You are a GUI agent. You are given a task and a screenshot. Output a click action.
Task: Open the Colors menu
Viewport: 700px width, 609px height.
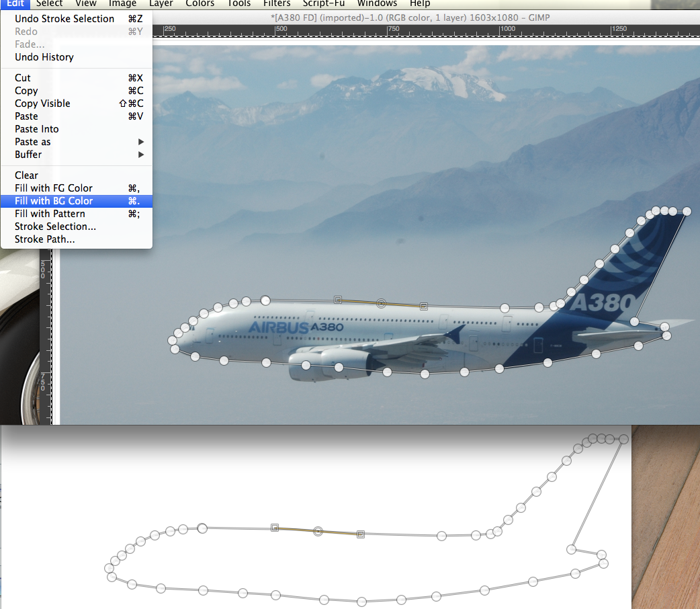click(200, 3)
